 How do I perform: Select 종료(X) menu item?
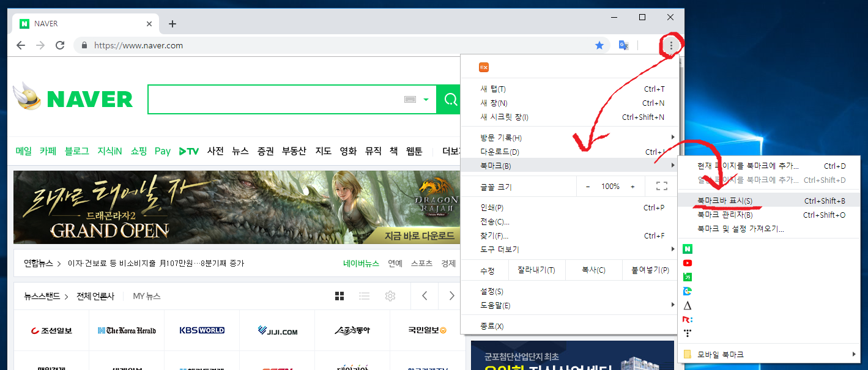(x=569, y=326)
